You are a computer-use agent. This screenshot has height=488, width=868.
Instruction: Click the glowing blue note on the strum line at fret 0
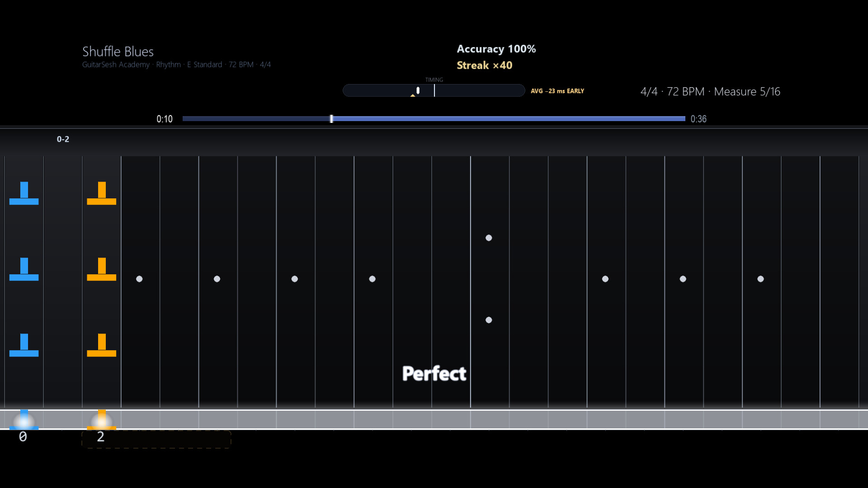tap(24, 420)
